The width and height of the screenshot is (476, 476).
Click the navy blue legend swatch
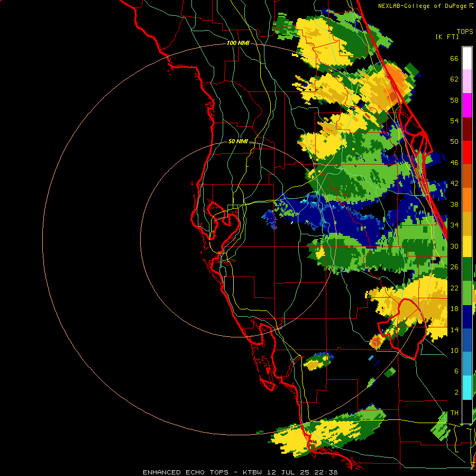click(x=467, y=317)
